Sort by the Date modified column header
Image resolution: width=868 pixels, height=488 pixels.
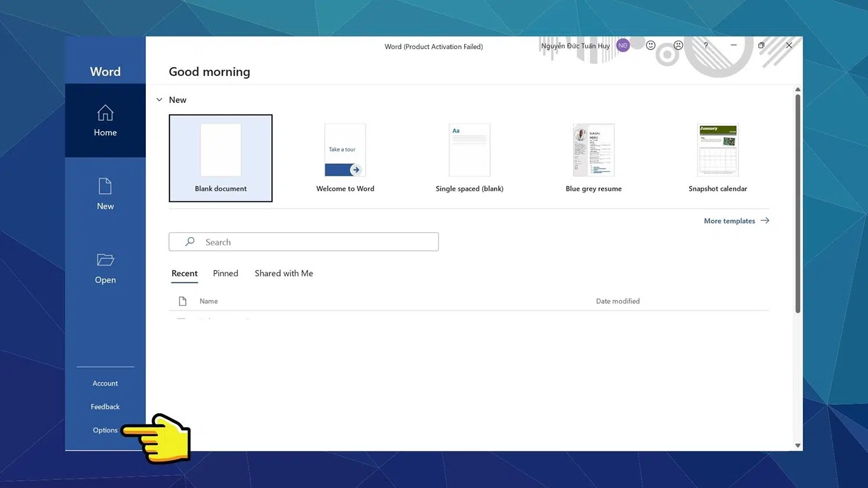[x=617, y=301]
